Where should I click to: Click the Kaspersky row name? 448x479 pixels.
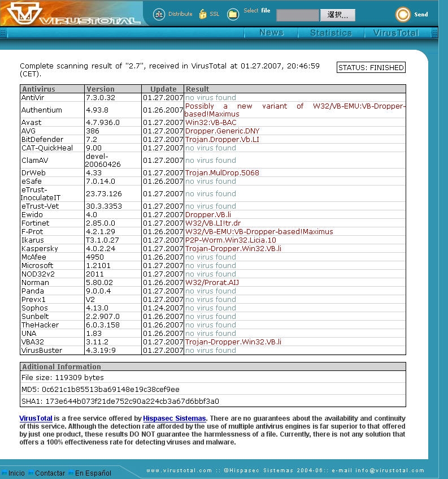click(x=40, y=249)
